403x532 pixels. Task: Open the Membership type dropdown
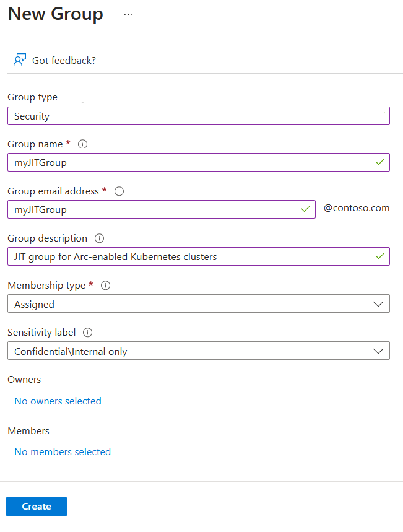pyautogui.click(x=378, y=303)
